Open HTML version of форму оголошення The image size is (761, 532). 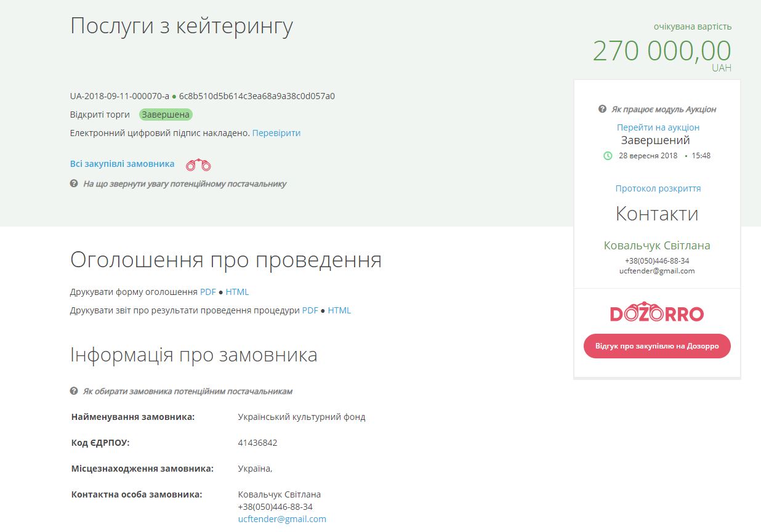(237, 292)
